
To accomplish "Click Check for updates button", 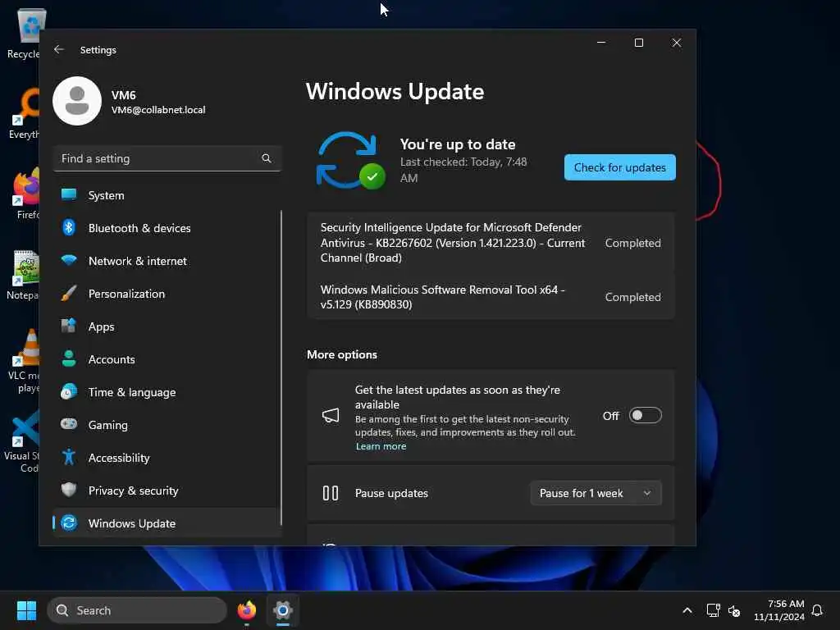I will coord(620,167).
